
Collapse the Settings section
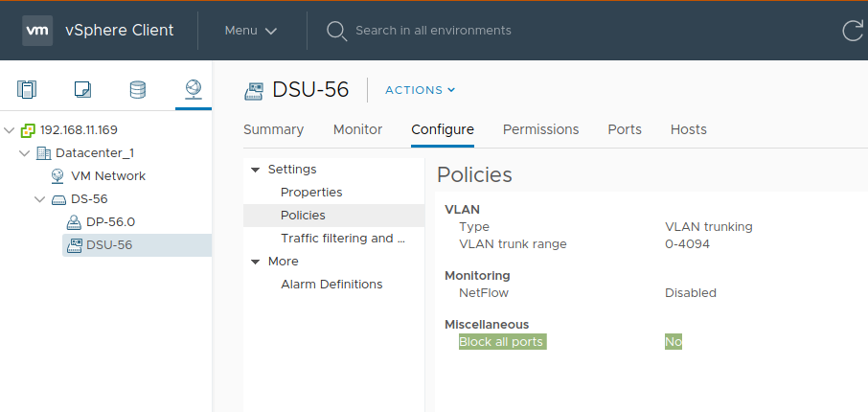click(255, 170)
